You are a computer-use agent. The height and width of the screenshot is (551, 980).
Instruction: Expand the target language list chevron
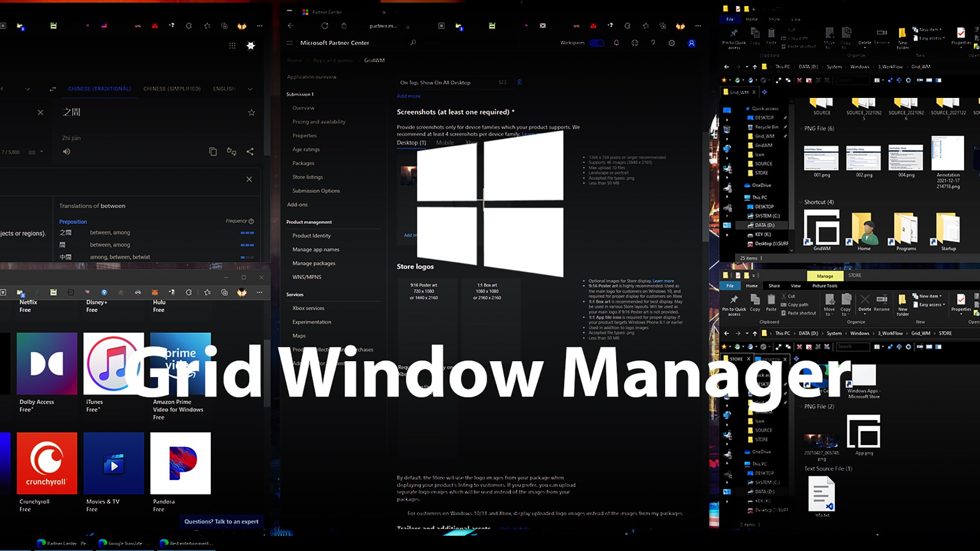coord(250,89)
